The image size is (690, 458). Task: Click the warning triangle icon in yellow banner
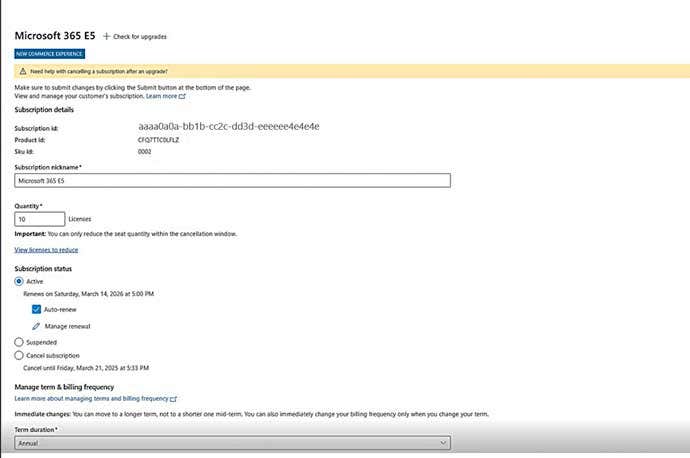point(23,72)
